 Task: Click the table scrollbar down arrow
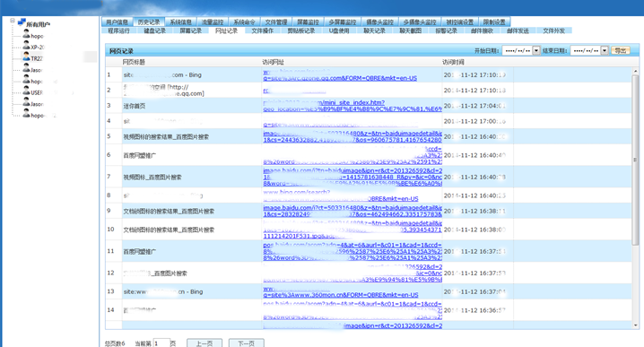[635, 325]
